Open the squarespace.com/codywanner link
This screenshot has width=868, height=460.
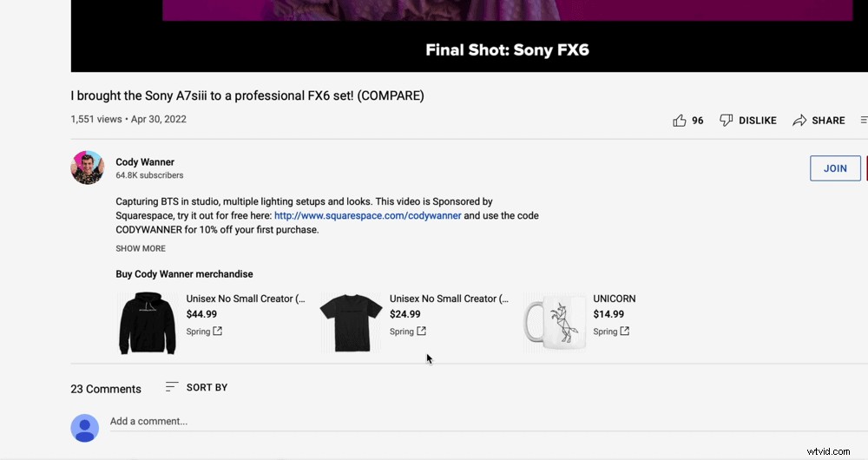click(x=367, y=215)
